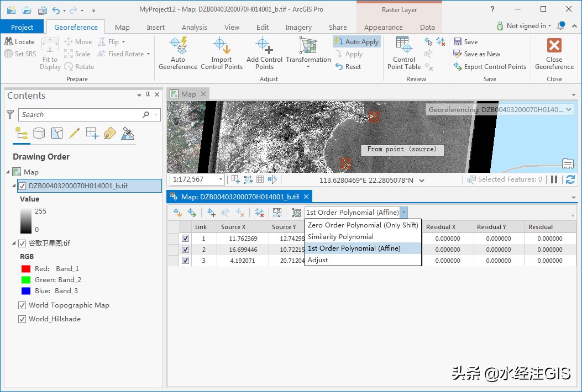Image resolution: width=582 pixels, height=392 pixels.
Task: Uncheck control point link 2 checkbox
Action: 186,250
